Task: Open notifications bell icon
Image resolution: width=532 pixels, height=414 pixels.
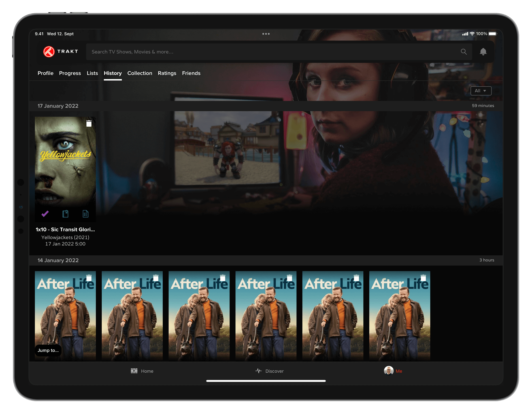Action: point(483,52)
